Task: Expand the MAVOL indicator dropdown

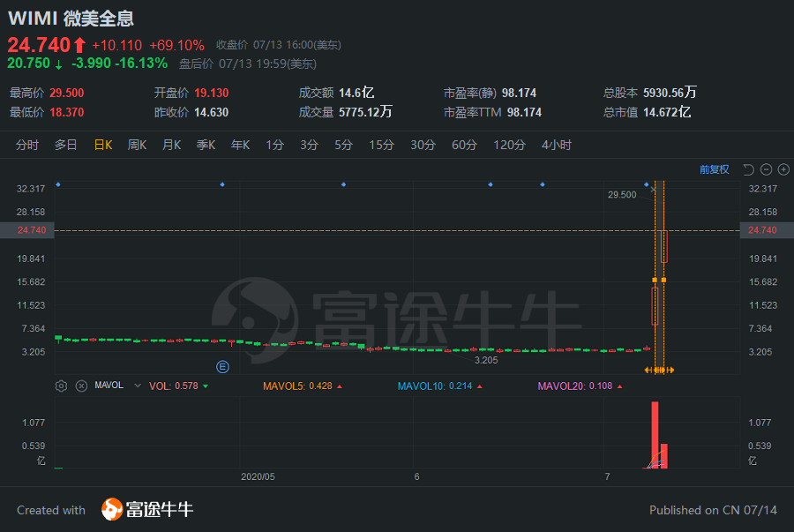Action: 138,386
